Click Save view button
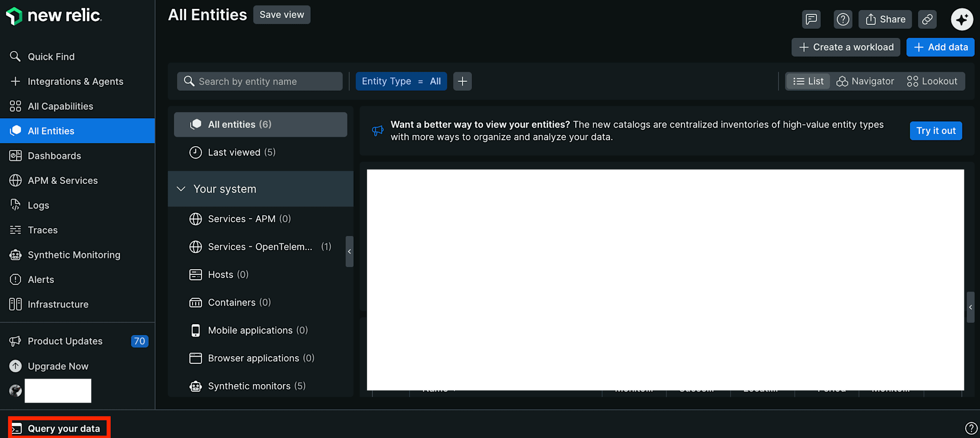Screen dimensions: 980x438 click(x=282, y=15)
